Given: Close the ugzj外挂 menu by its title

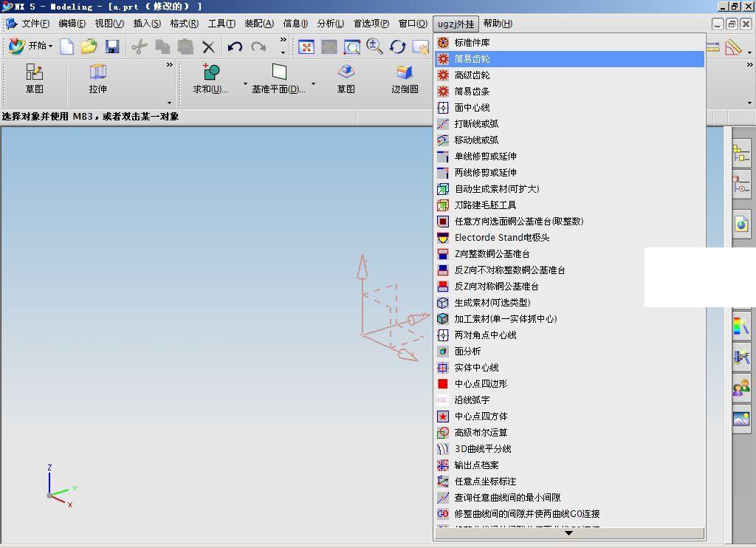Looking at the screenshot, I should pyautogui.click(x=456, y=24).
